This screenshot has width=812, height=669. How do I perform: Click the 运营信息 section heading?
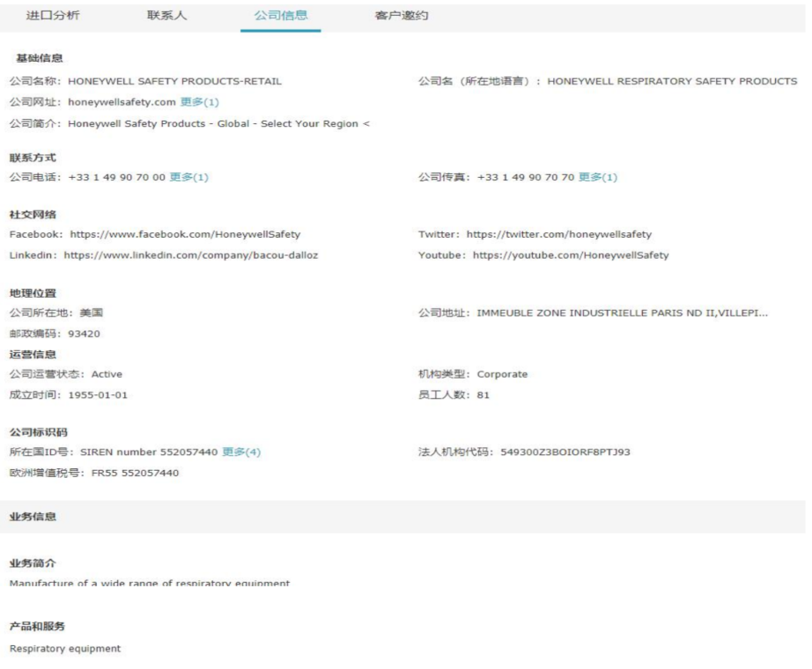pyautogui.click(x=33, y=355)
